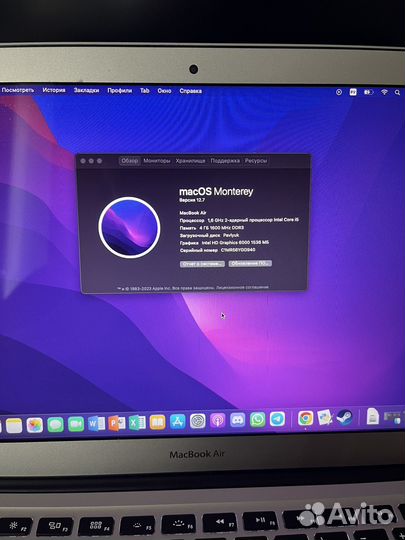The width and height of the screenshot is (405, 540).
Task: Switch to the Хранилище tab
Action: (x=190, y=161)
